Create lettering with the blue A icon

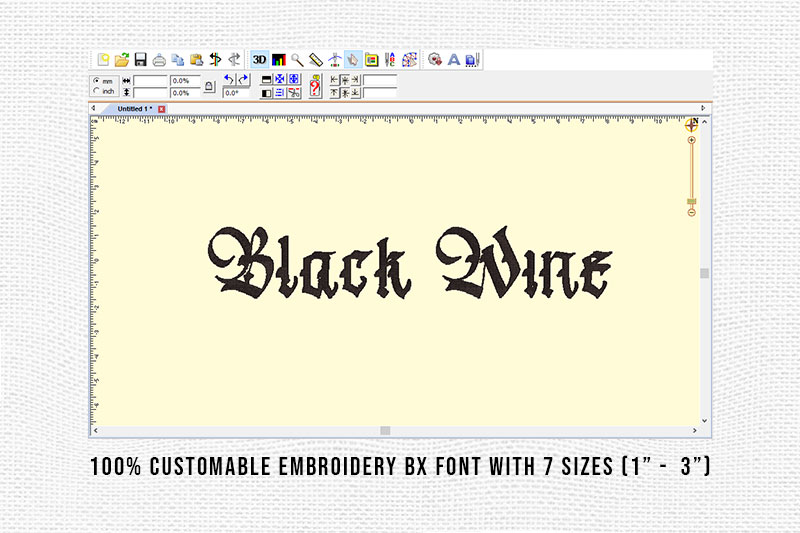tap(454, 60)
